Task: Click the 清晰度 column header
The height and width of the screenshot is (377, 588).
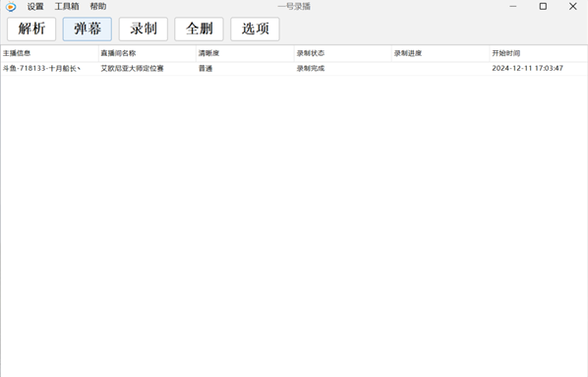Action: click(x=245, y=53)
